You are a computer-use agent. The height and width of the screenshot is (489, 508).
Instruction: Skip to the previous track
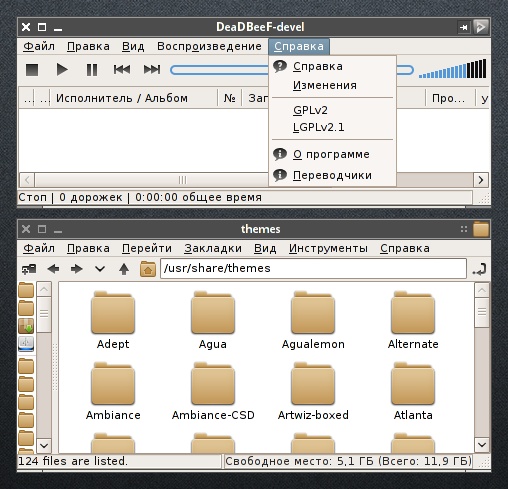pyautogui.click(x=122, y=70)
